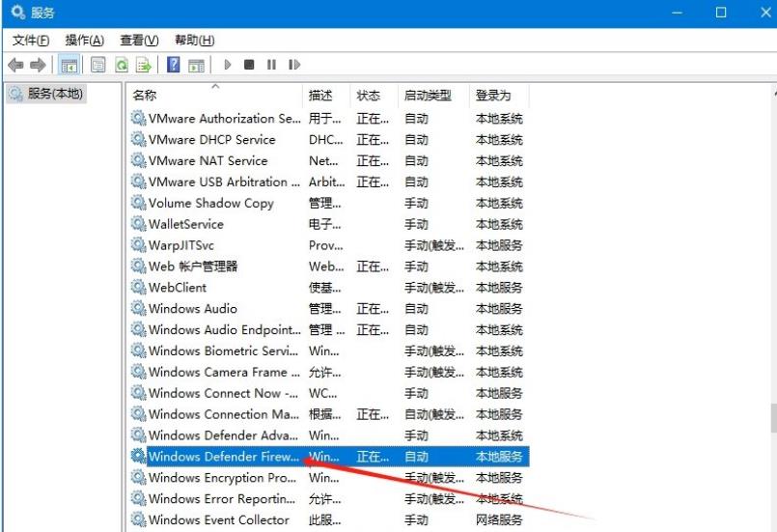Click the Forward arrow toolbar icon
The height and width of the screenshot is (532, 777).
pos(39,65)
